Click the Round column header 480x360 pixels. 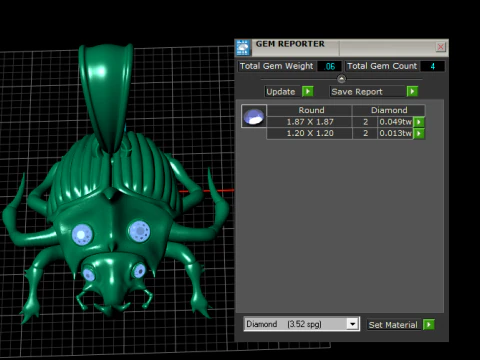click(311, 110)
